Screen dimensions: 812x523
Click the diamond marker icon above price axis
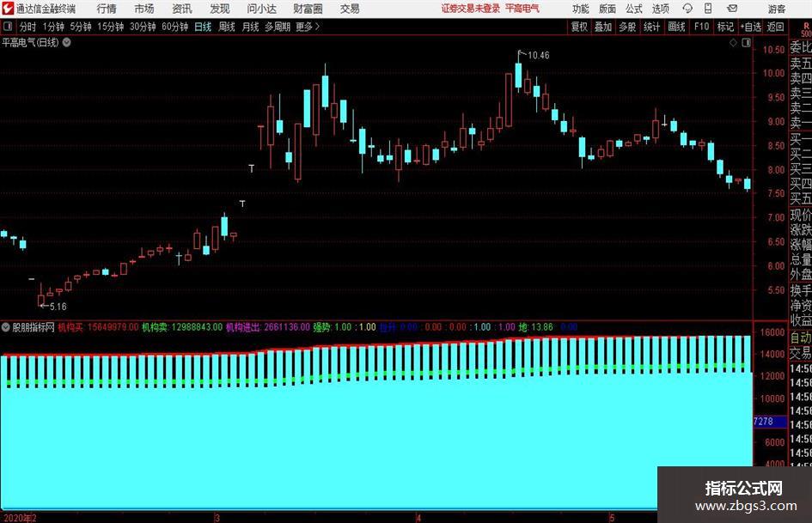tap(733, 43)
